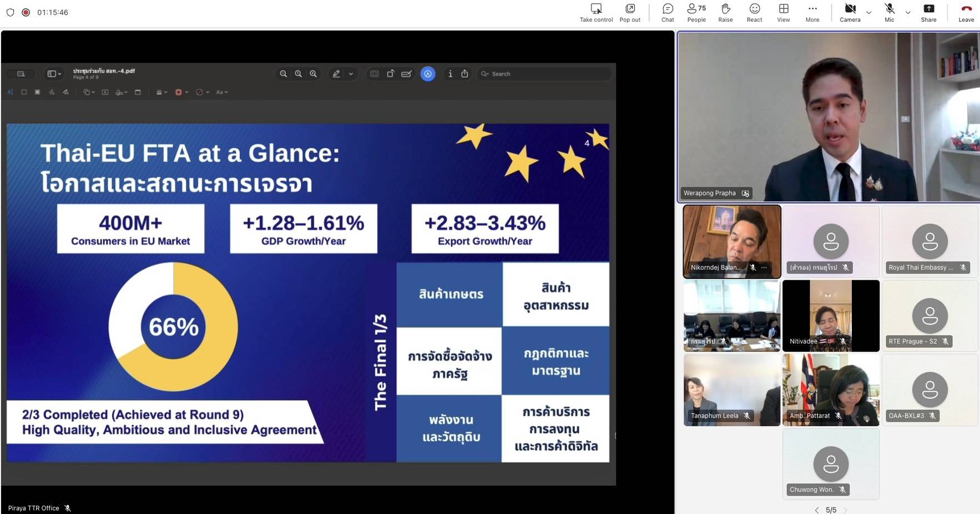Click the pin icon beside Werapong Prapha
Image resolution: width=980 pixels, height=514 pixels.
(x=745, y=193)
